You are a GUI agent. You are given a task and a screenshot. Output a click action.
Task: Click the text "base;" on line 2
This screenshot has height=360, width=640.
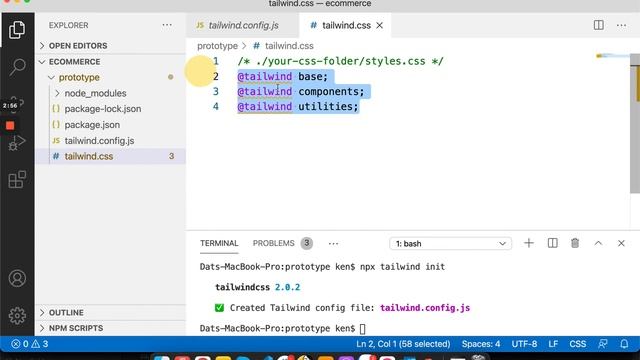click(x=313, y=76)
